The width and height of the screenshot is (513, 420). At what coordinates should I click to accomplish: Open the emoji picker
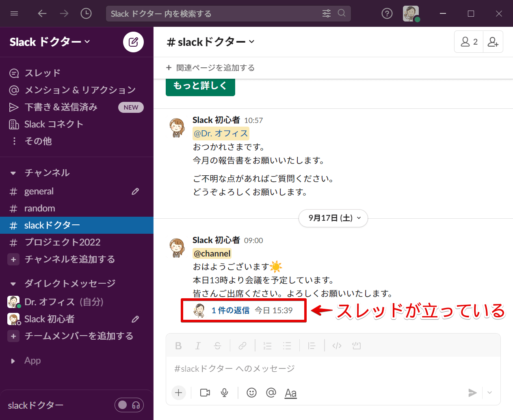point(252,392)
